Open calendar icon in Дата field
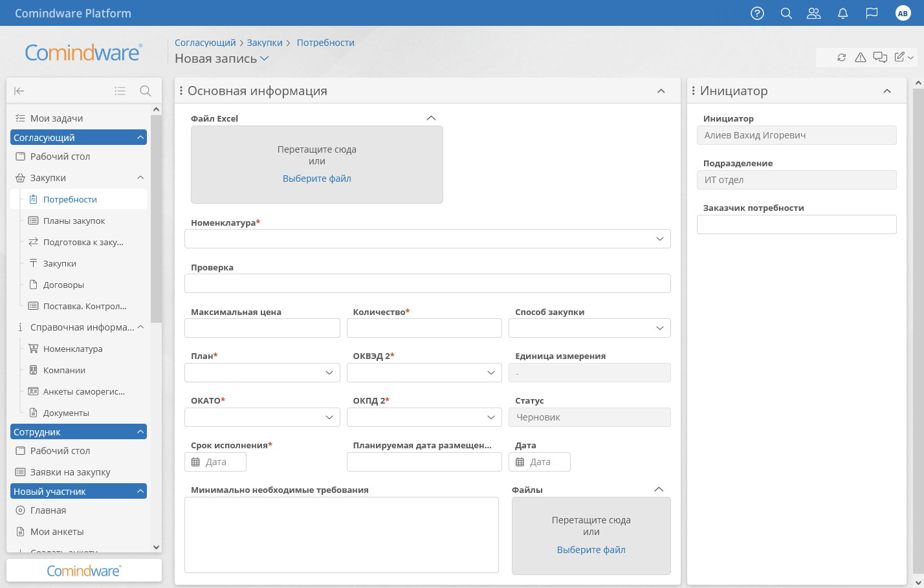924x588 pixels. click(520, 462)
